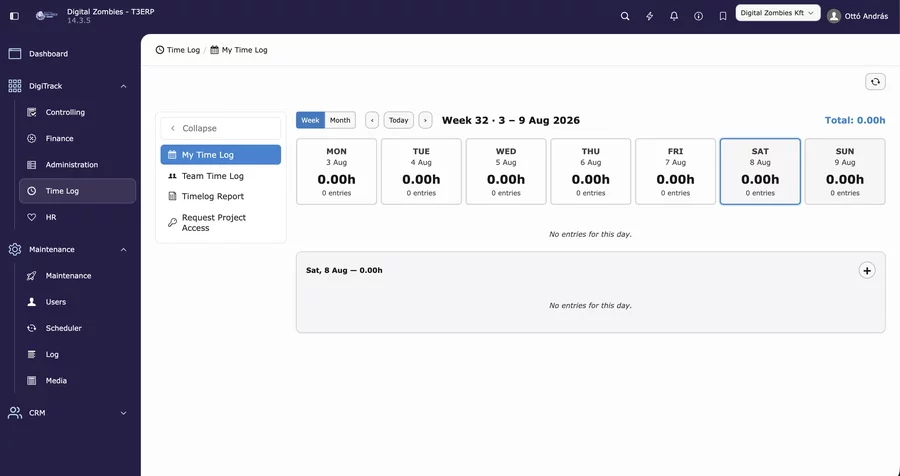Image resolution: width=900 pixels, height=476 pixels.
Task: Select the FRI 7 Aug day card
Action: pos(676,171)
